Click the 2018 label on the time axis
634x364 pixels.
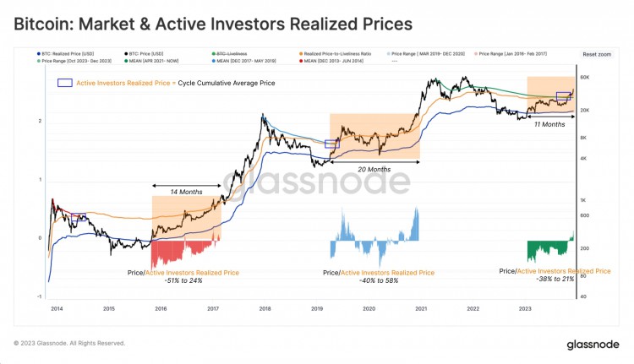pos(265,308)
